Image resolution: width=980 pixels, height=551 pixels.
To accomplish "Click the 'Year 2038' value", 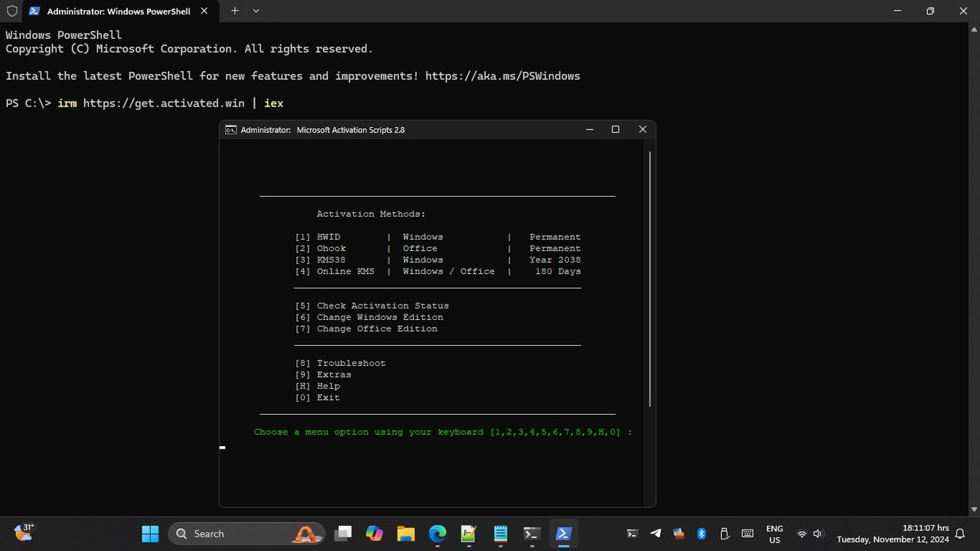I will pyautogui.click(x=555, y=260).
